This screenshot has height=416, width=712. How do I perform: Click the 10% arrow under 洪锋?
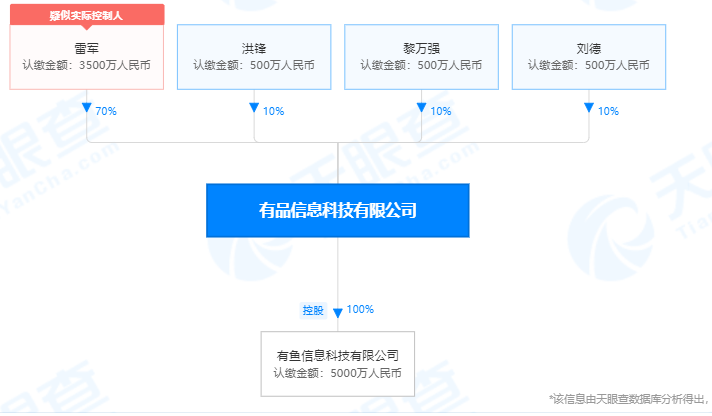254,108
